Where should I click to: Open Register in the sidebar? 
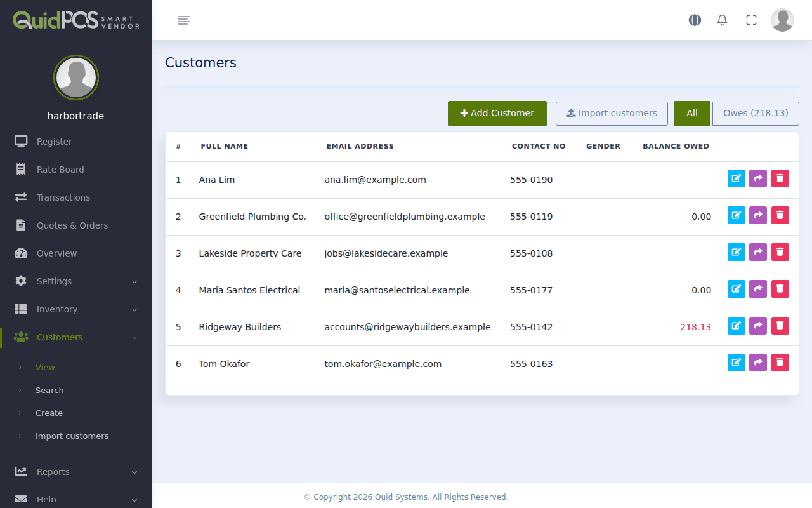(x=76, y=142)
